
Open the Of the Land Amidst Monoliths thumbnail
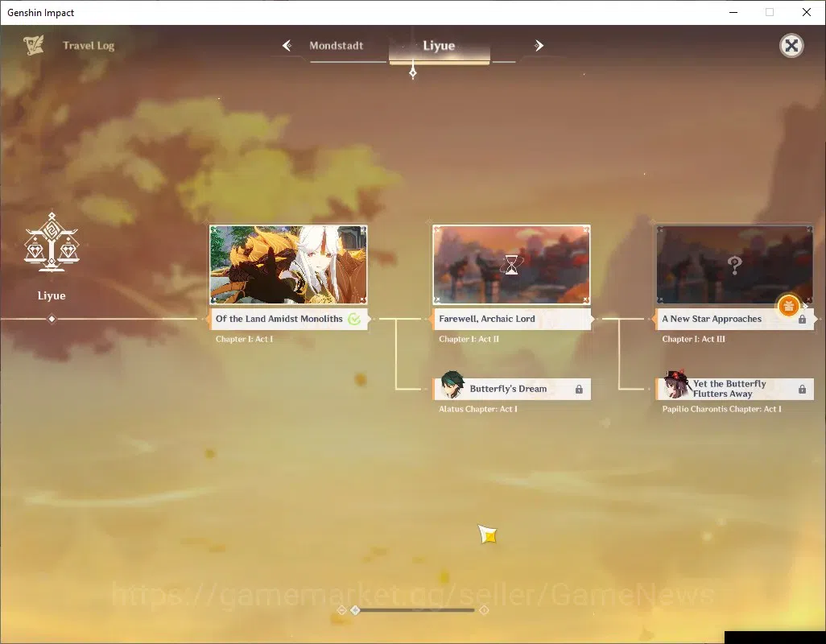click(288, 265)
